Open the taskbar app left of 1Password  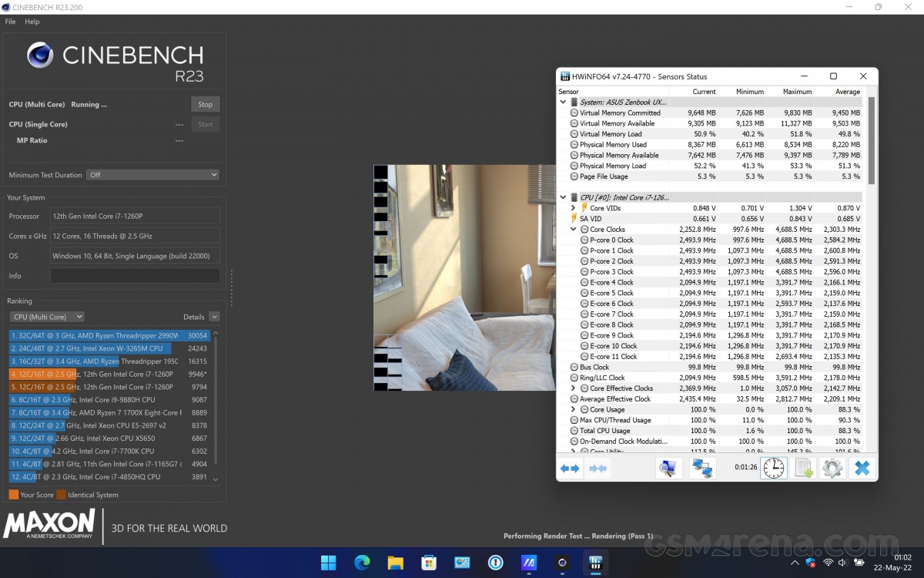[x=462, y=563]
